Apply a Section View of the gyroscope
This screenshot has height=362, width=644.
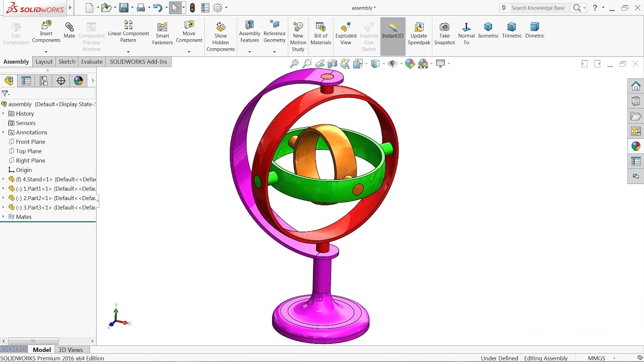click(332, 63)
